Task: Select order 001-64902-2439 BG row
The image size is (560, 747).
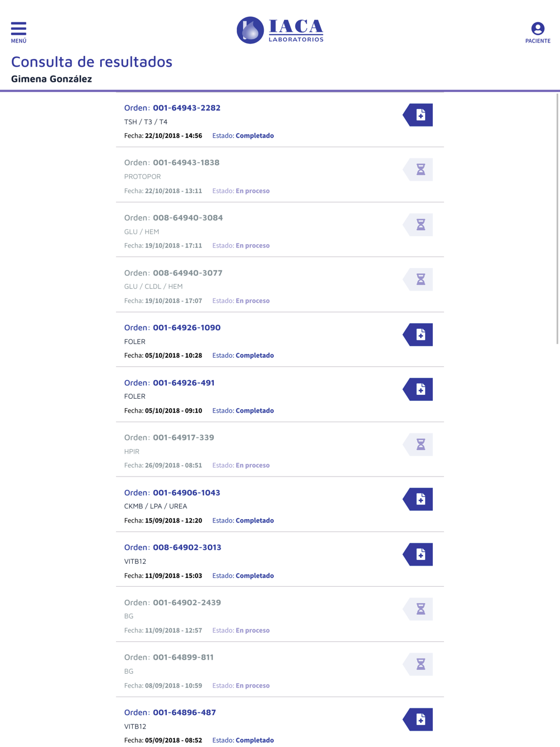Action: click(x=280, y=615)
